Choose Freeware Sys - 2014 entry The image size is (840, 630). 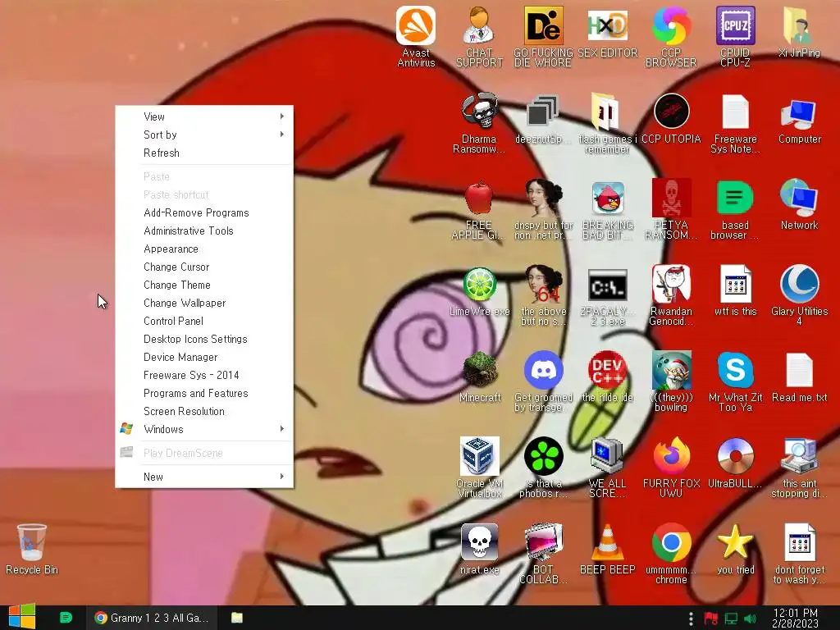click(204, 375)
